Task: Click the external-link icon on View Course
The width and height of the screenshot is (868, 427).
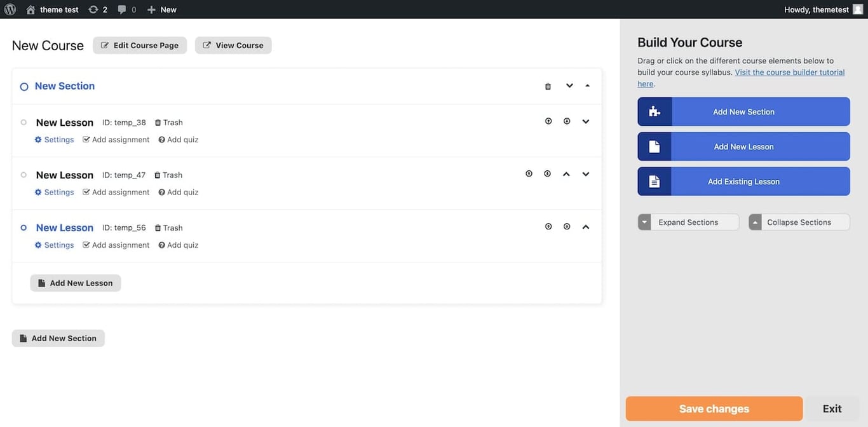Action: pyautogui.click(x=205, y=45)
